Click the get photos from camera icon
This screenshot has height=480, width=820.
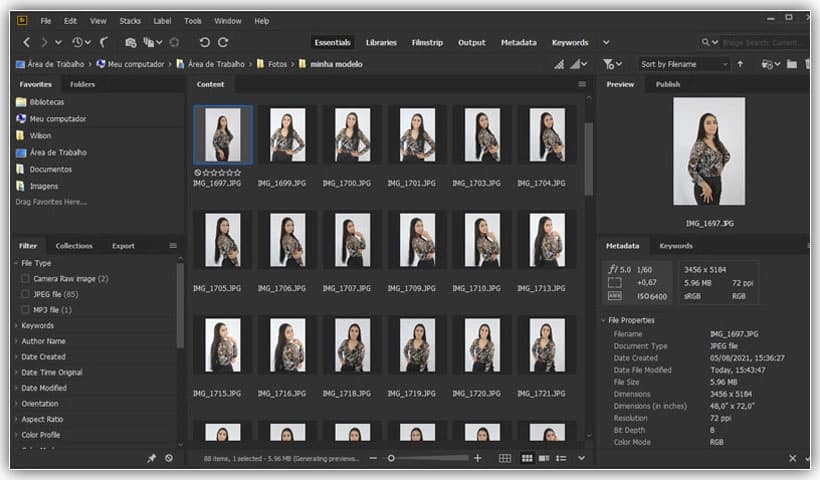pyautogui.click(x=131, y=42)
